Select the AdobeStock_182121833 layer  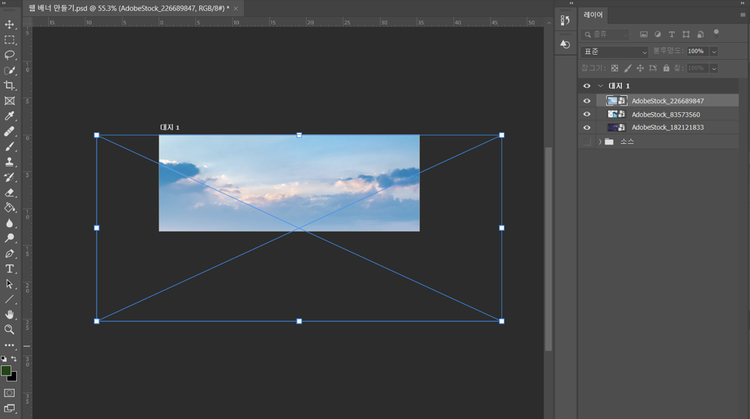point(667,128)
